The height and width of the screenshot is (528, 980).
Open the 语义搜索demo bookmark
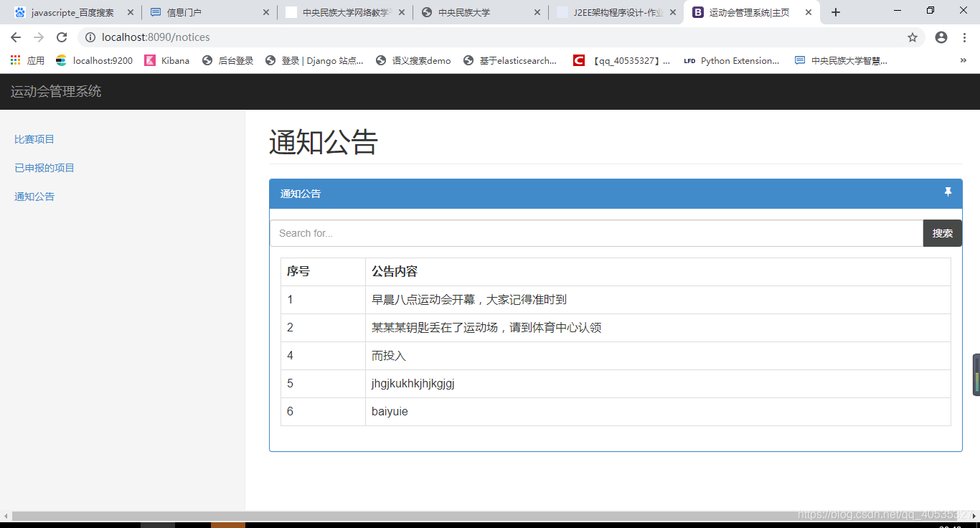coord(413,61)
